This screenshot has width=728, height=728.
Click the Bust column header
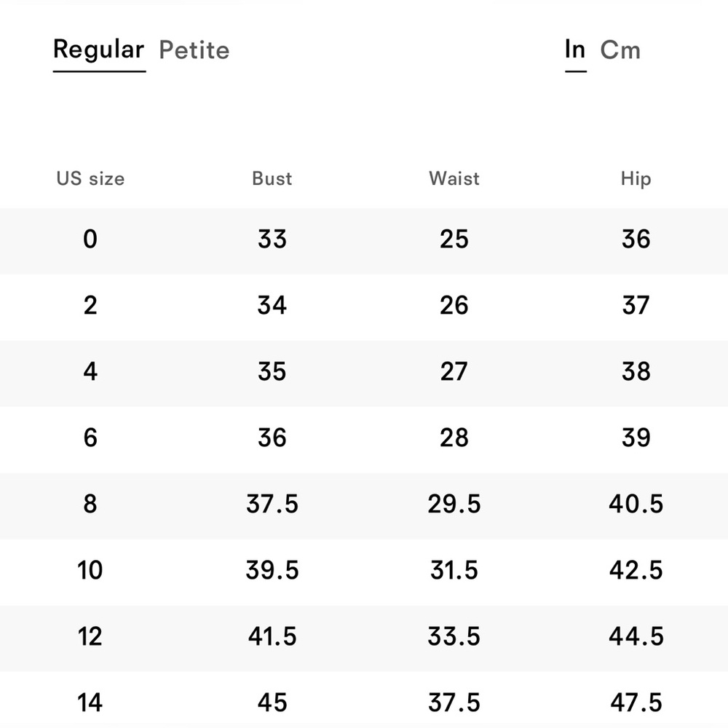[x=272, y=178]
